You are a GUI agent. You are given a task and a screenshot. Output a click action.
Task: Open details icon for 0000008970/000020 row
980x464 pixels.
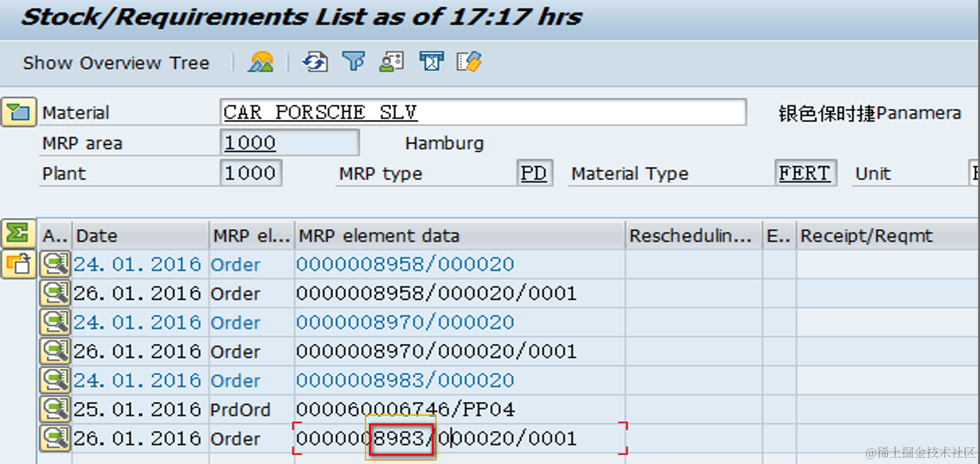coord(55,323)
